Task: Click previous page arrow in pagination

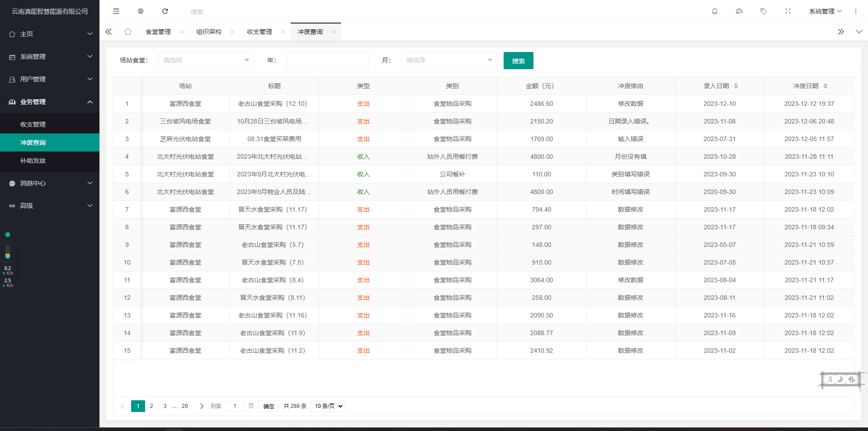Action: (x=123, y=406)
